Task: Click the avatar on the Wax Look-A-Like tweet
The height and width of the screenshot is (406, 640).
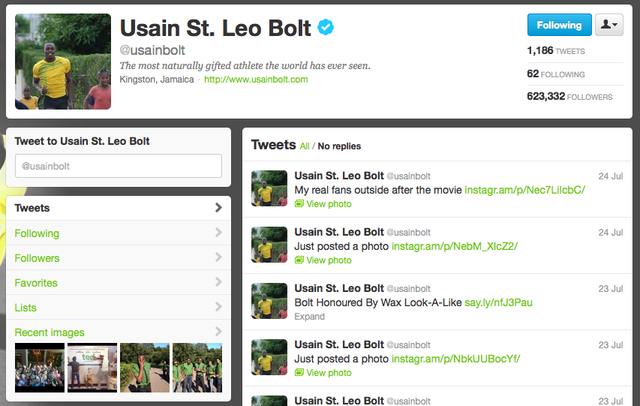Action: (269, 301)
